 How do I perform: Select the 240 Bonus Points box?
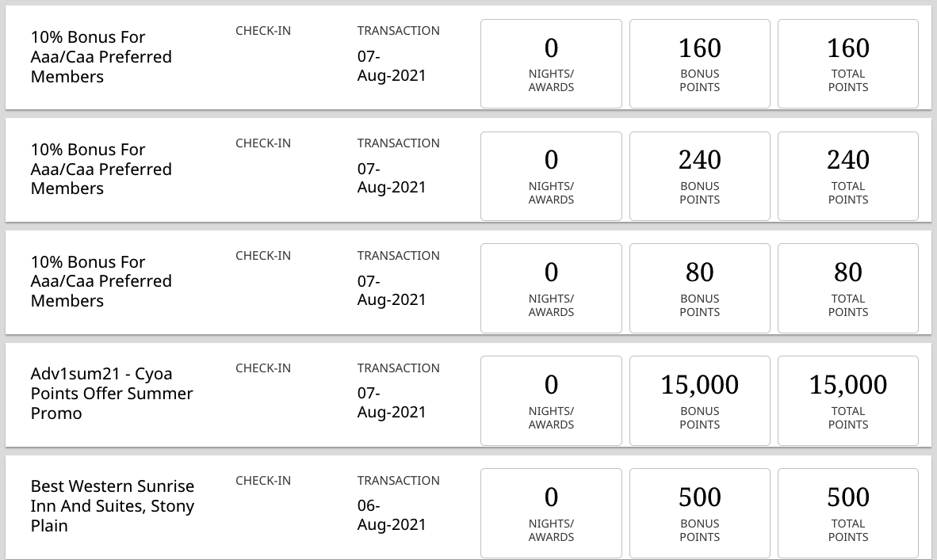[x=700, y=176]
